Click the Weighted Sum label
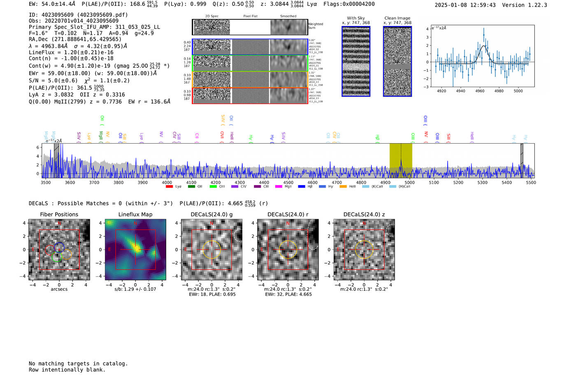This screenshot has width=576, height=392. click(x=316, y=26)
